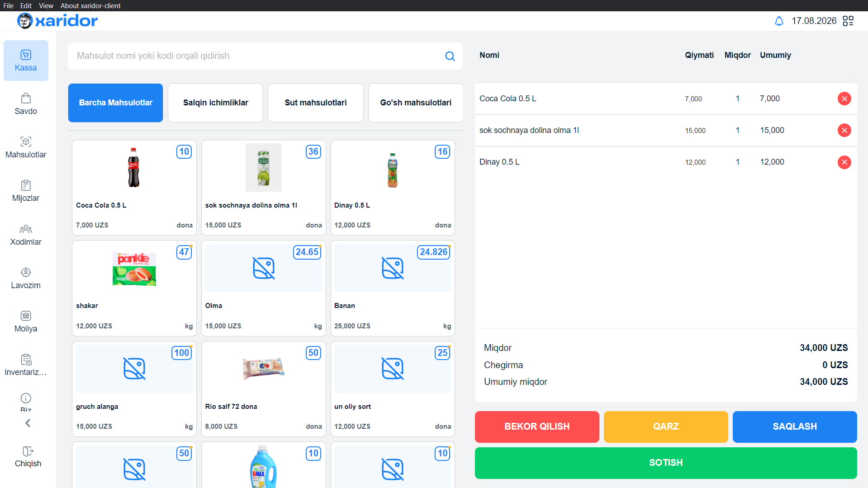
Task: Open the Mijozlar sidebar section
Action: point(26,191)
